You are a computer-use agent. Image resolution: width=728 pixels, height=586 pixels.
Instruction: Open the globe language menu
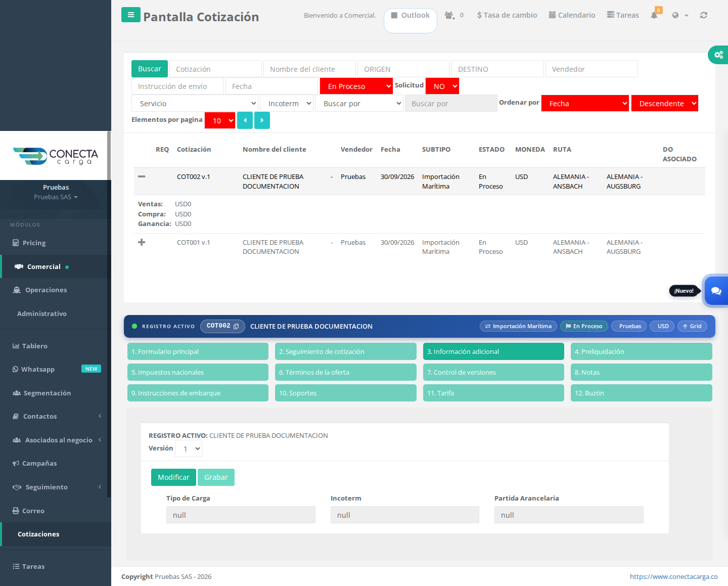tap(680, 15)
